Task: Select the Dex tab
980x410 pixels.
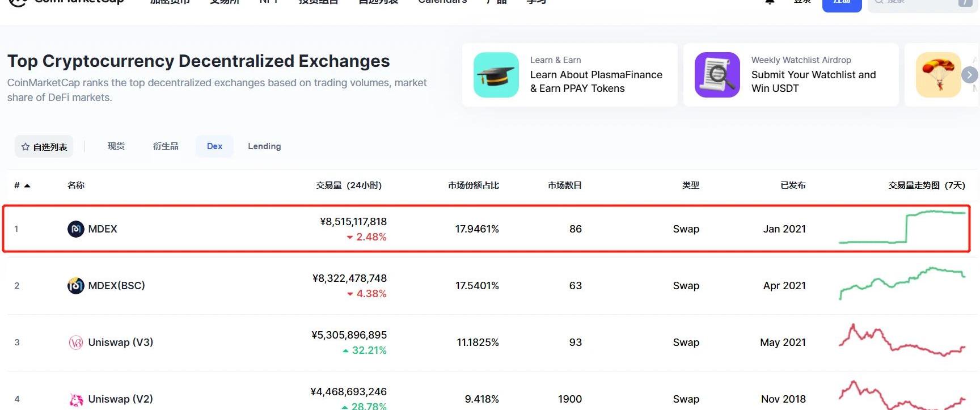Action: pos(214,146)
